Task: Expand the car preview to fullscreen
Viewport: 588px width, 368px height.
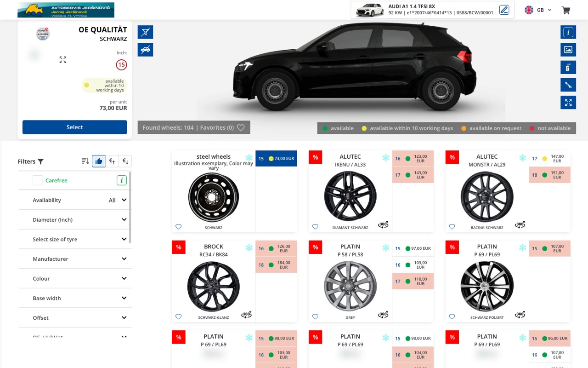Action: tap(568, 102)
